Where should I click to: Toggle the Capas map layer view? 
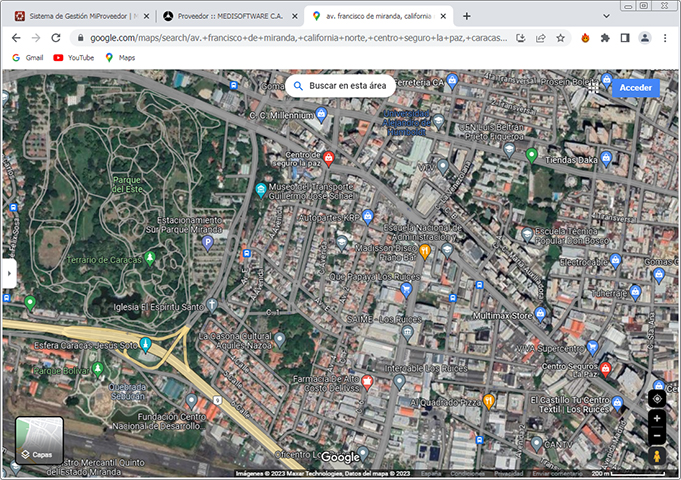pyautogui.click(x=40, y=441)
